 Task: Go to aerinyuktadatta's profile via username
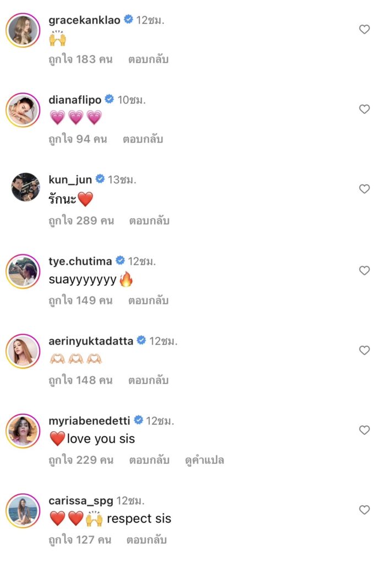(91, 341)
